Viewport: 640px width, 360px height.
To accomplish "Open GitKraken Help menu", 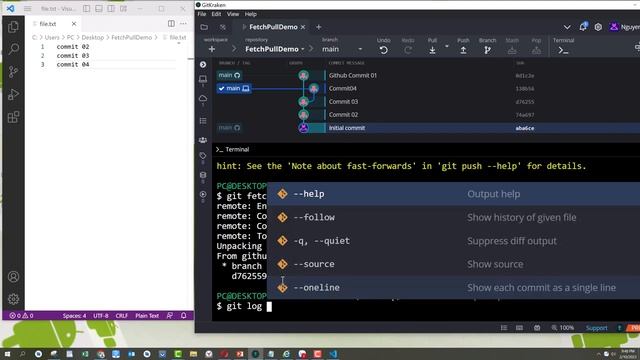I will pyautogui.click(x=251, y=14).
